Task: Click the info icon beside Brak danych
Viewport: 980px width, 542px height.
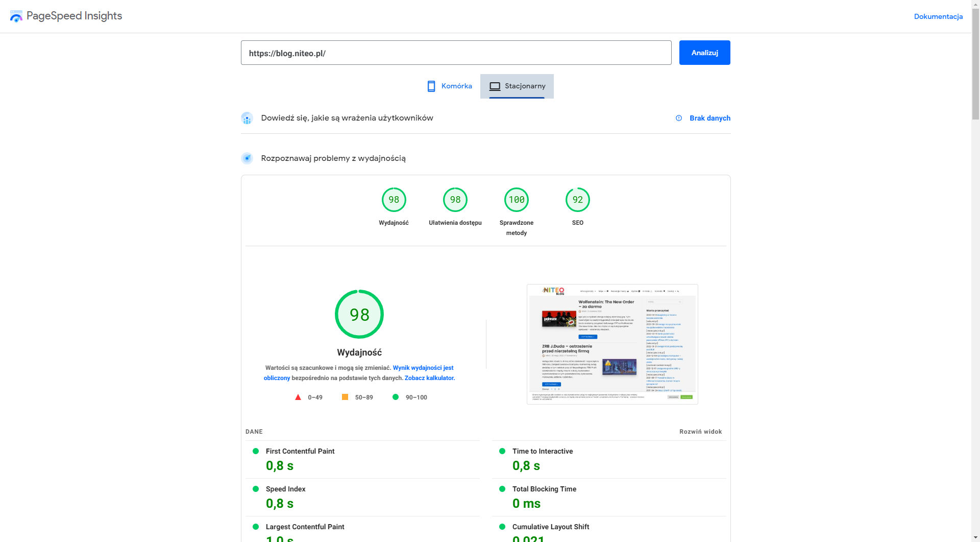Action: pyautogui.click(x=679, y=118)
